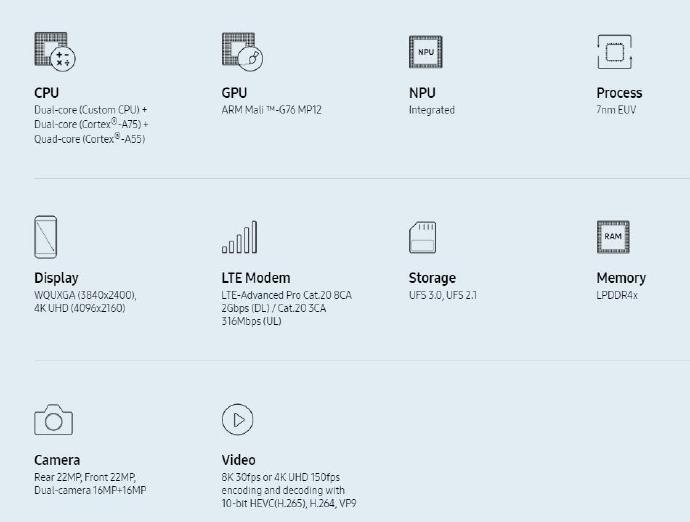Click the RAM Memory chip icon
Viewport: 690px width, 522px height.
click(x=613, y=237)
